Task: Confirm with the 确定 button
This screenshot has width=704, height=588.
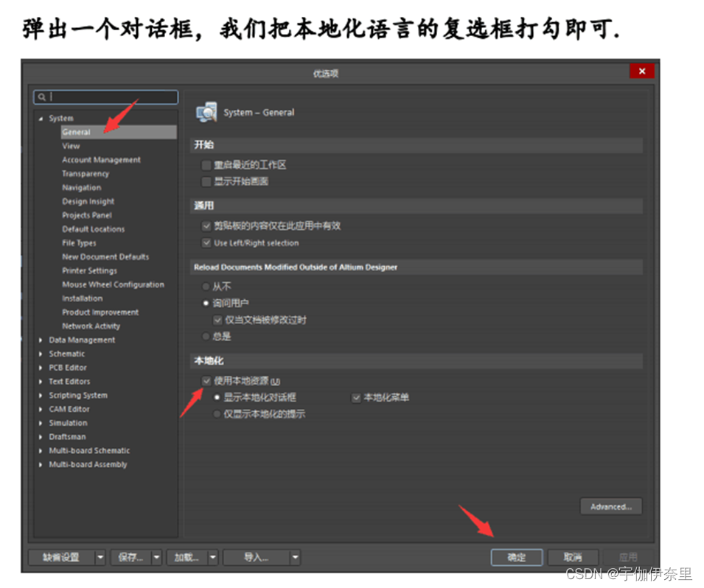Action: pos(516,558)
